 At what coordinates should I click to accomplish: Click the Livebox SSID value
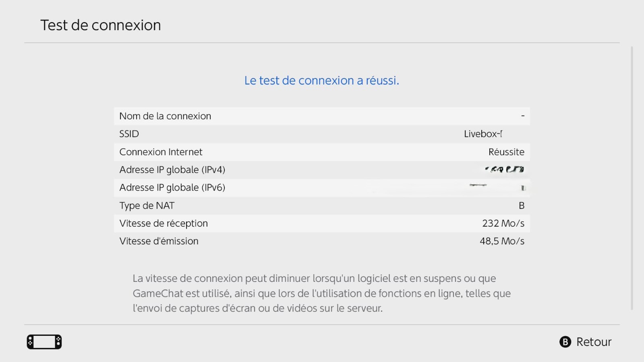click(x=483, y=134)
